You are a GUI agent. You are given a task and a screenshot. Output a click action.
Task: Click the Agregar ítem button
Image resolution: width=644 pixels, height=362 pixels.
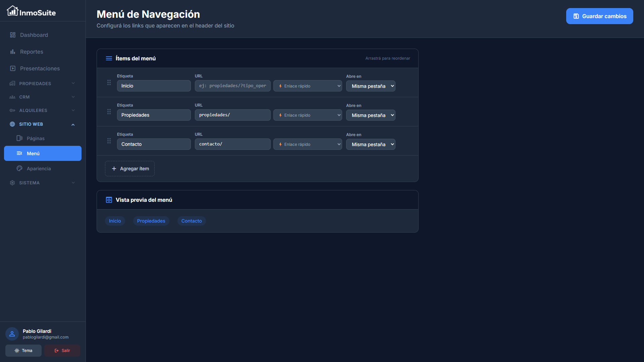pos(130,169)
